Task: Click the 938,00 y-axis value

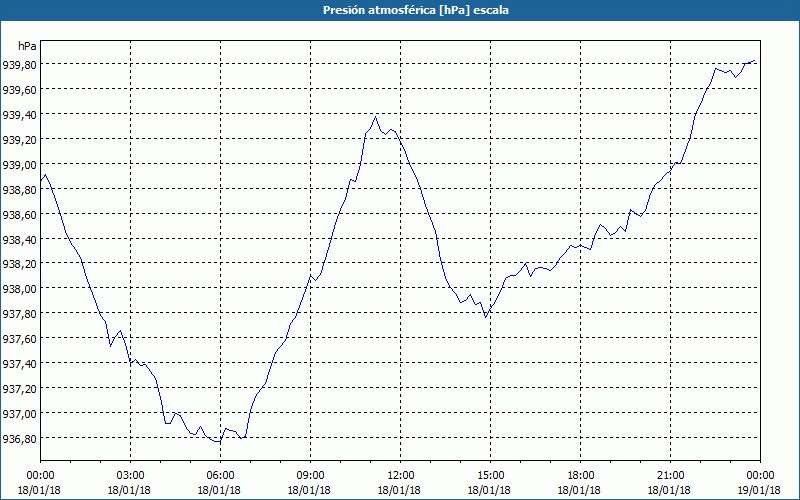Action: point(19,289)
